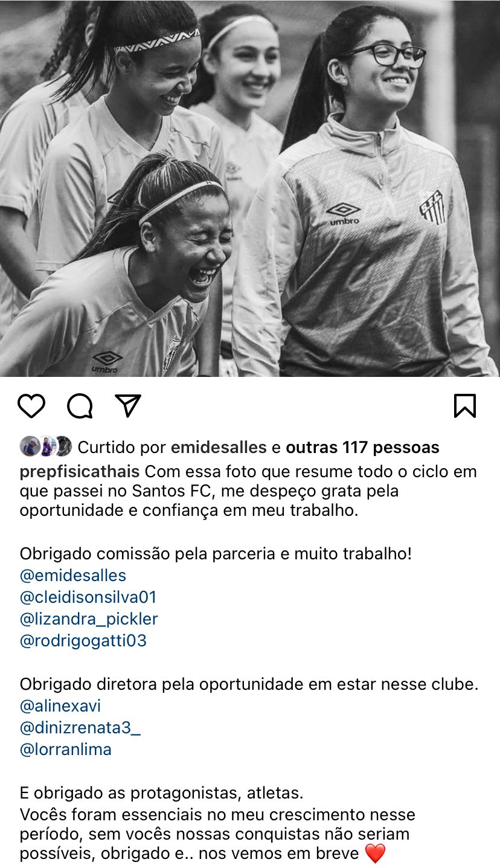The height and width of the screenshot is (868, 500).
Task: Tap the Santos crest on the jacket
Action: (x=432, y=207)
